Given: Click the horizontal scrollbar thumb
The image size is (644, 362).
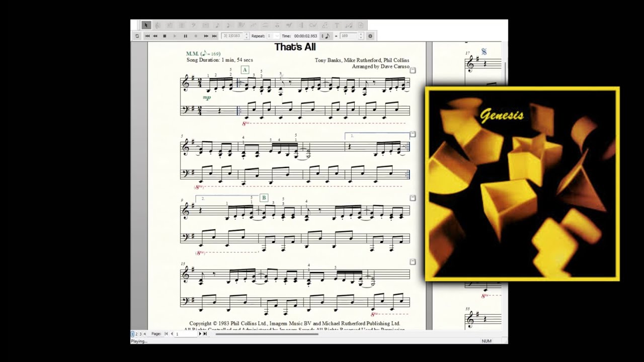Looking at the screenshot, I should tap(267, 334).
